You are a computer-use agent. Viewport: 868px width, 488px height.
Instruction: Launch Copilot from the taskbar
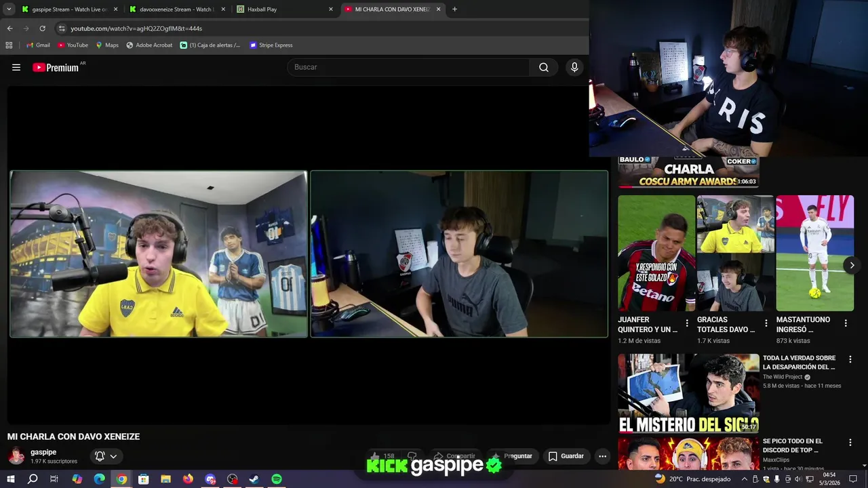point(77,479)
